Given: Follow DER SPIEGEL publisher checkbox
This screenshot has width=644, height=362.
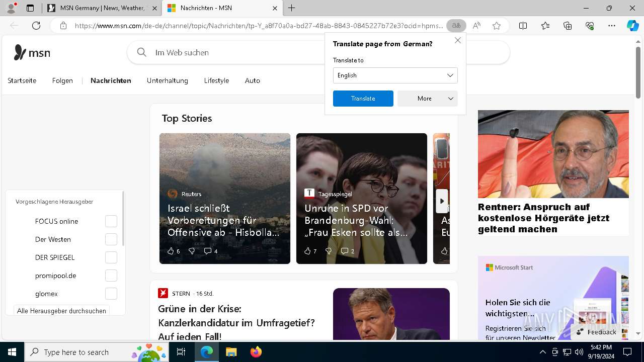Looking at the screenshot, I should click(x=111, y=257).
